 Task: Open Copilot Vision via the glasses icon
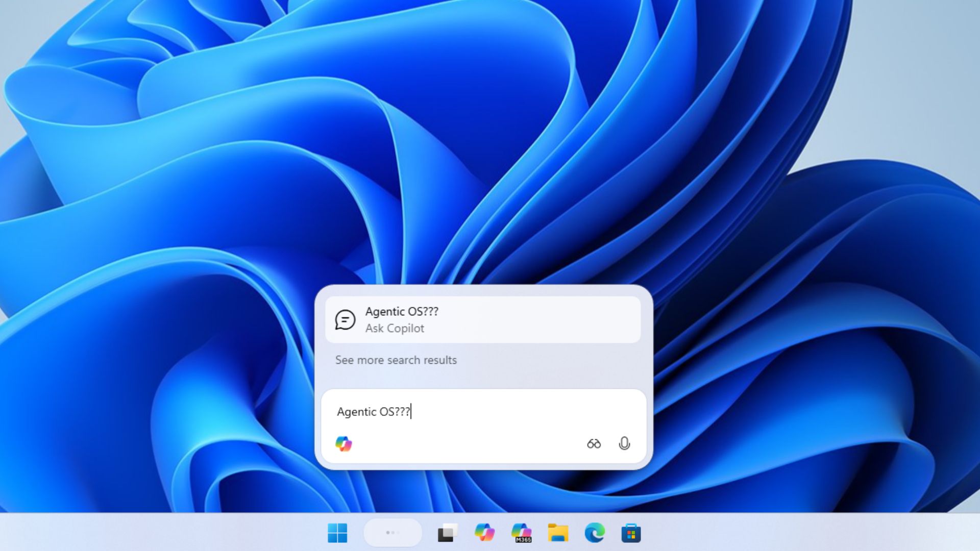594,443
